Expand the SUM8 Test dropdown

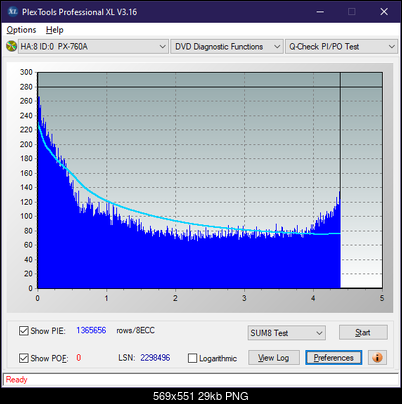click(x=287, y=333)
